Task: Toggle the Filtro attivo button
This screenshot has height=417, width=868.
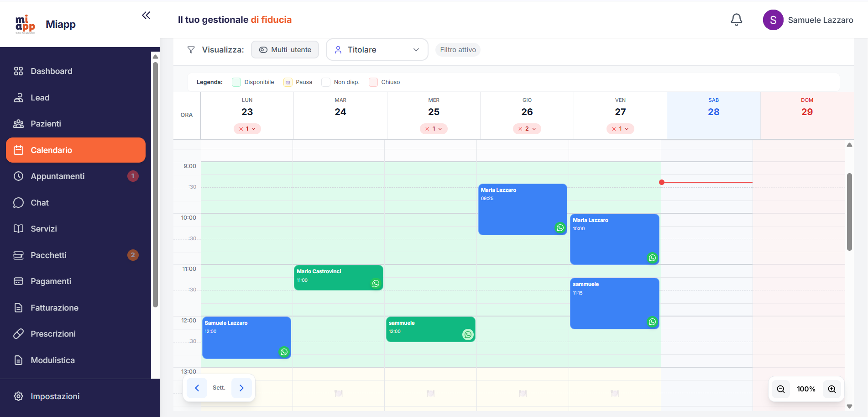Action: 457,49
